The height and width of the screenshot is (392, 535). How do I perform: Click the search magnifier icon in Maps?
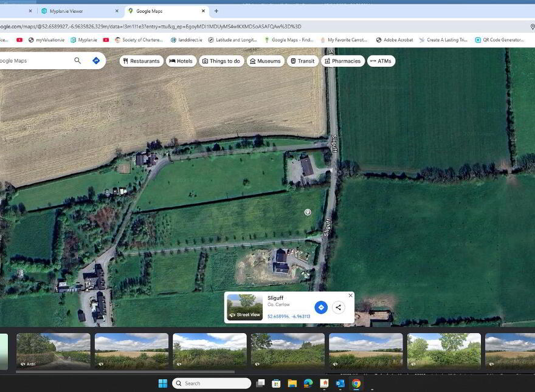77,60
